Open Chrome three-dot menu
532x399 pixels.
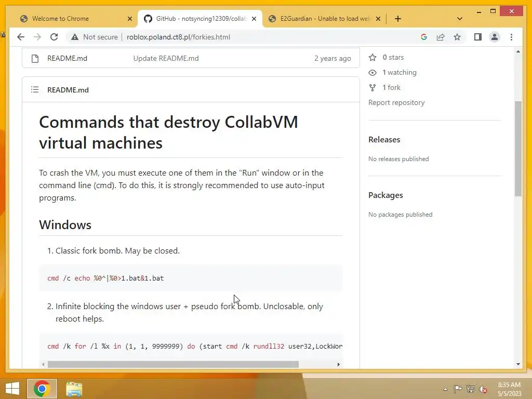[x=511, y=37]
